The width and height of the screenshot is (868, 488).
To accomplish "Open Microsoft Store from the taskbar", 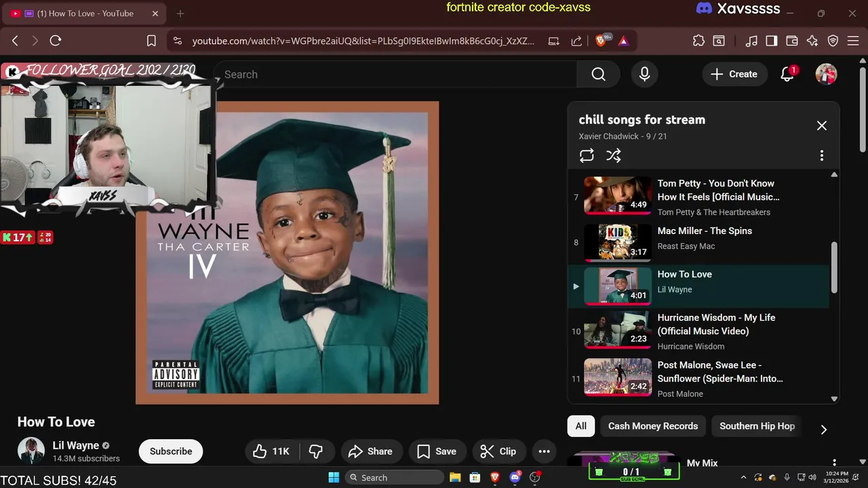I will pos(475,477).
